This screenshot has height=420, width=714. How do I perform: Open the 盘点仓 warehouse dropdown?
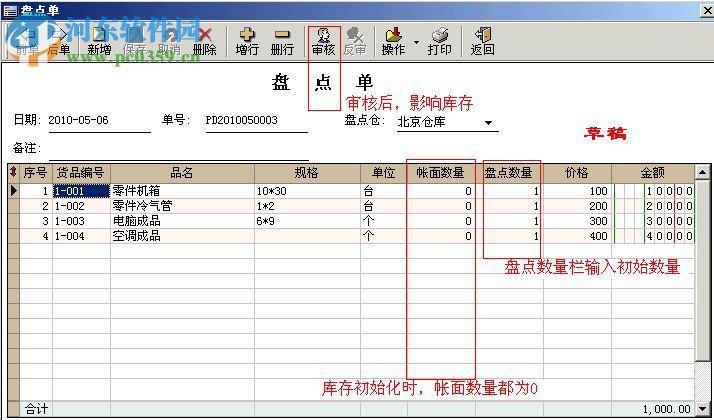pyautogui.click(x=489, y=123)
